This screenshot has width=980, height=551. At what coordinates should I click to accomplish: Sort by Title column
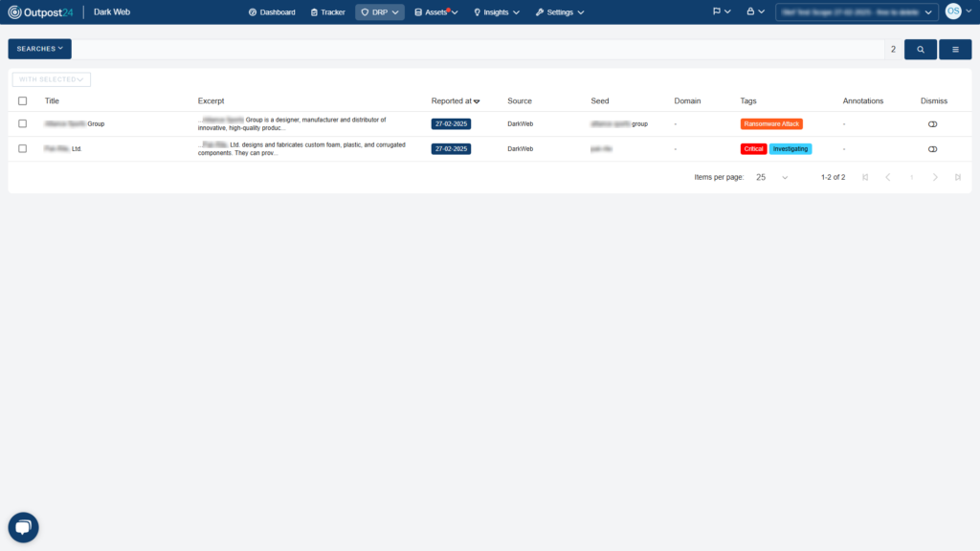tap(52, 100)
